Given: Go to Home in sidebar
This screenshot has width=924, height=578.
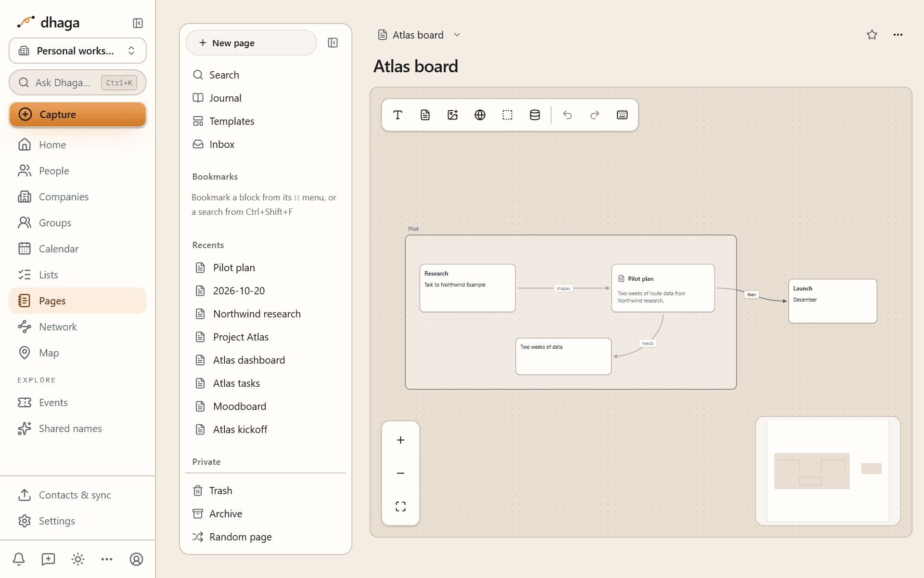Looking at the screenshot, I should click(x=77, y=144).
